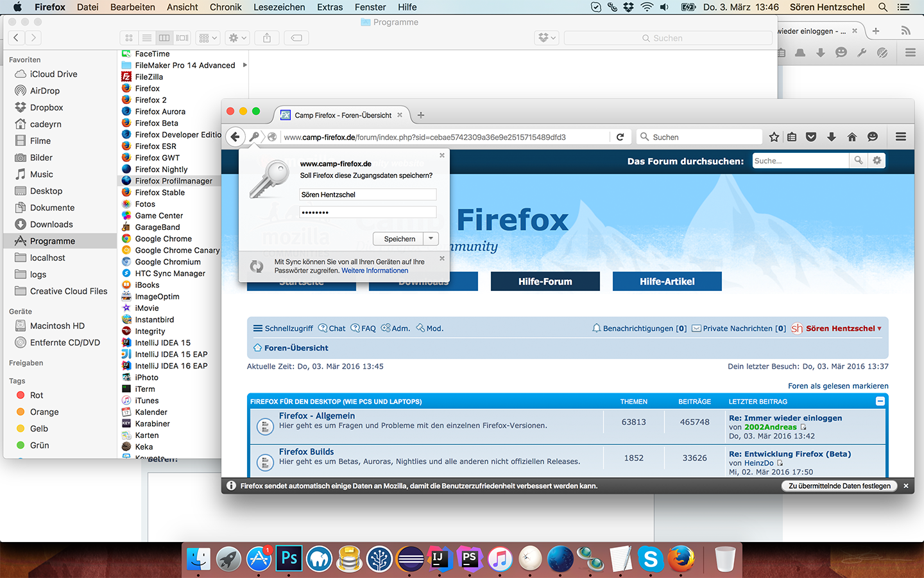Focus the Firefox Suchen search bar
This screenshot has height=578, width=924.
(x=700, y=137)
